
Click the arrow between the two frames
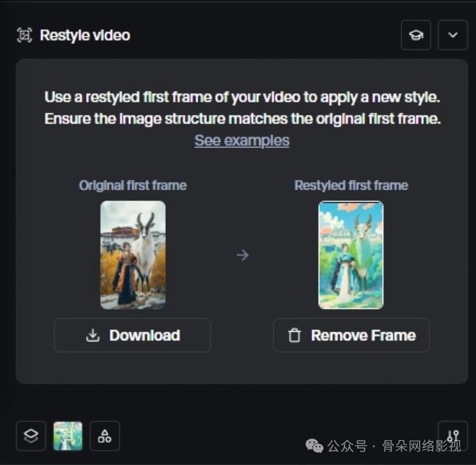(242, 255)
